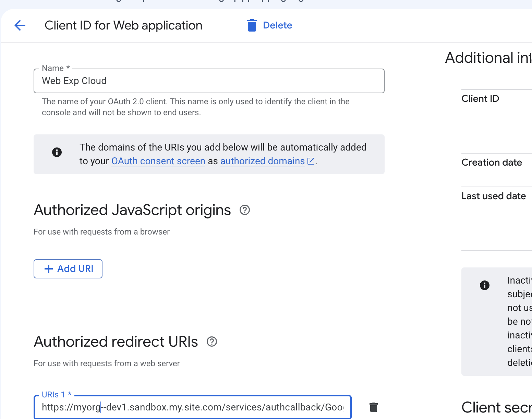
Task: Click the Delete trash icon in header
Action: coord(252,25)
